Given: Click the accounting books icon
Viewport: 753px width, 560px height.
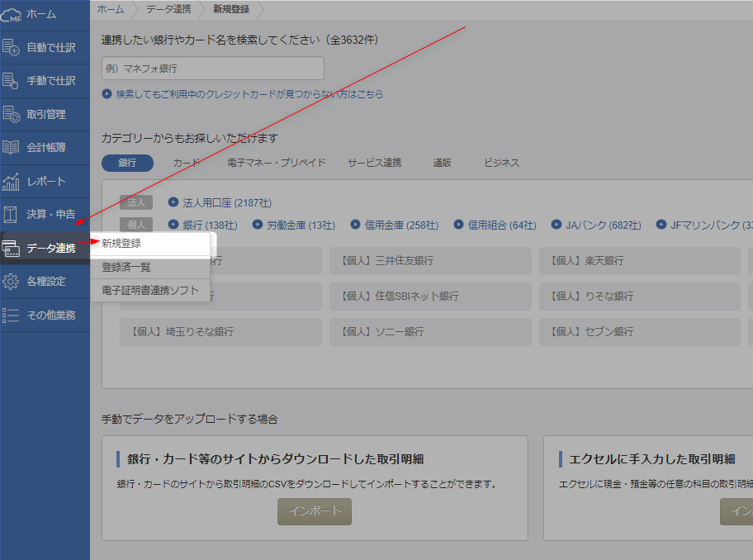Looking at the screenshot, I should point(12,148).
